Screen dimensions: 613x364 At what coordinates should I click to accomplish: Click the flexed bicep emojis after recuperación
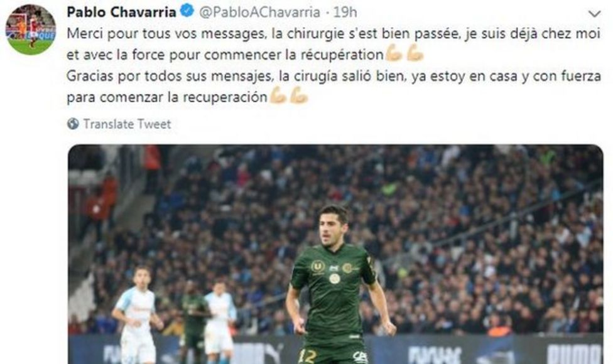coord(289,96)
